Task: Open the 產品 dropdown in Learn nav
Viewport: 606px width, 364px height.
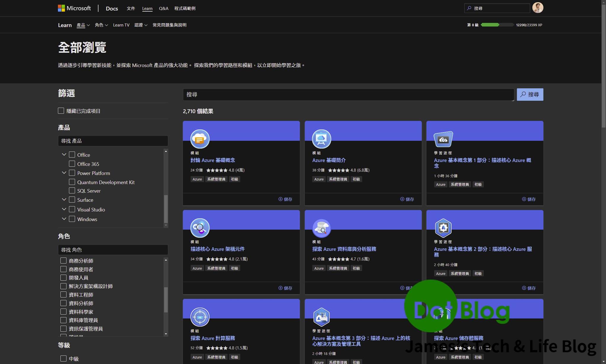Action: tap(83, 25)
